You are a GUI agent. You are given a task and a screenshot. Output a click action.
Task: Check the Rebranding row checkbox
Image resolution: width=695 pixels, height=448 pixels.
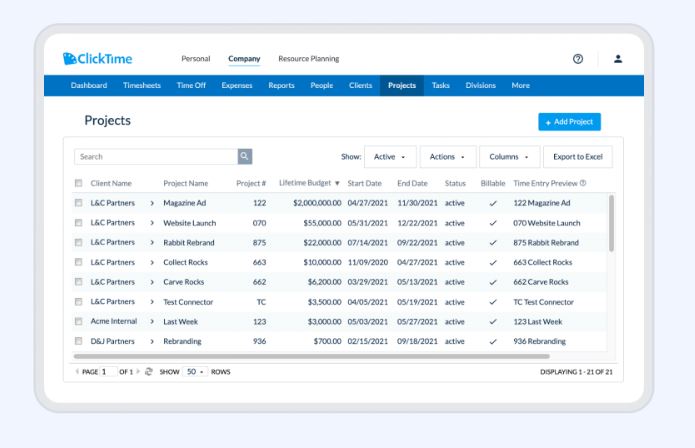tap(78, 341)
